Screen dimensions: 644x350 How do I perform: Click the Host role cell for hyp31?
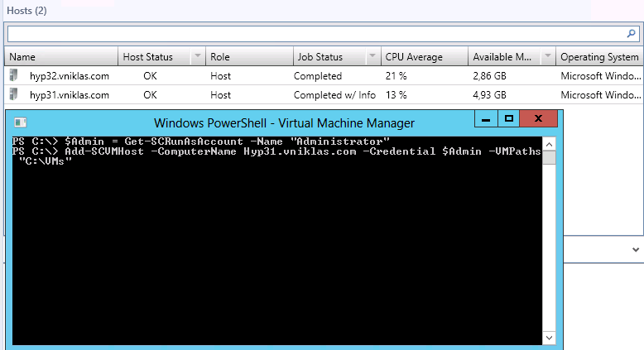click(220, 95)
